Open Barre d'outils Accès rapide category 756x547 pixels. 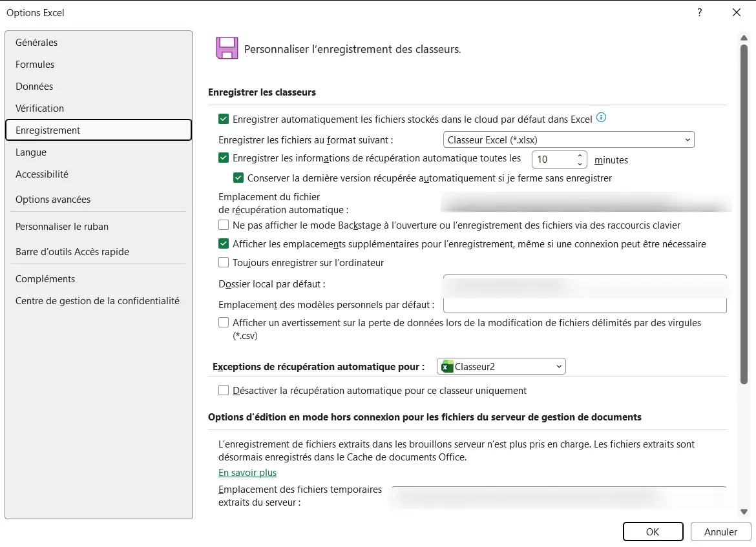coord(98,252)
